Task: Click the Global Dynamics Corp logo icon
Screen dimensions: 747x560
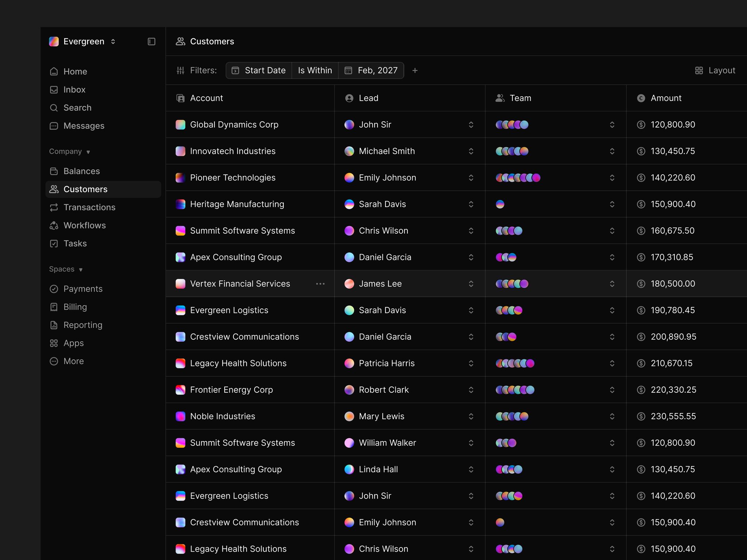Action: [181, 125]
